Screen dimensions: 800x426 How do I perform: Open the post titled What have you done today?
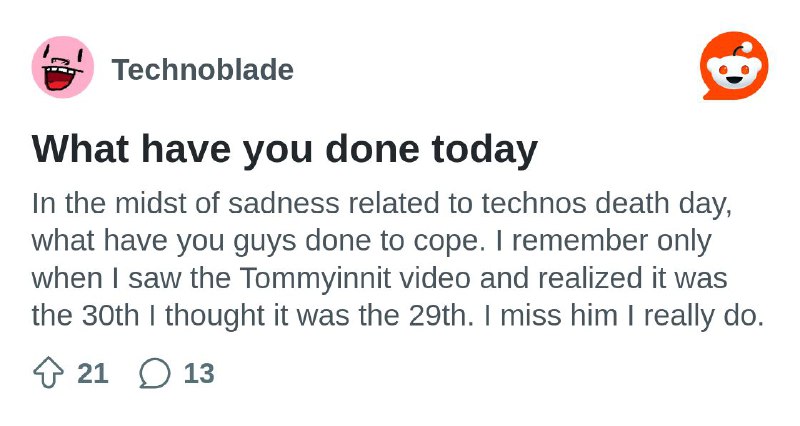[284, 149]
